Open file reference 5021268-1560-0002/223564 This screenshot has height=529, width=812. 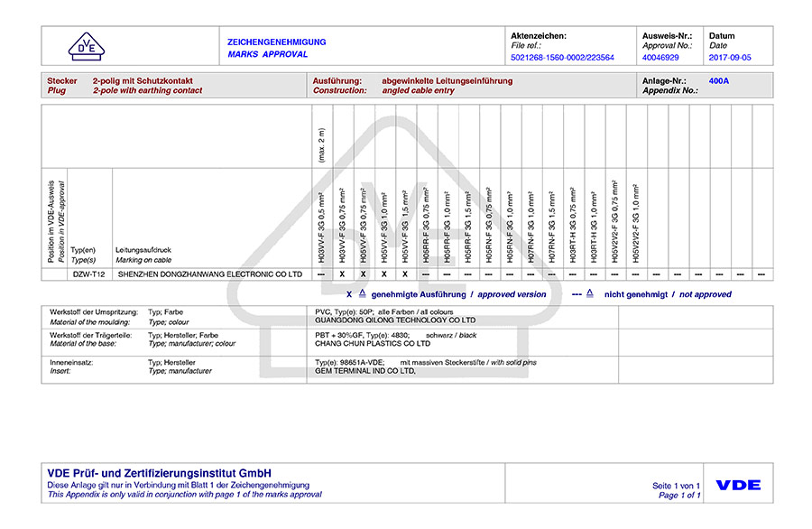[x=562, y=57]
